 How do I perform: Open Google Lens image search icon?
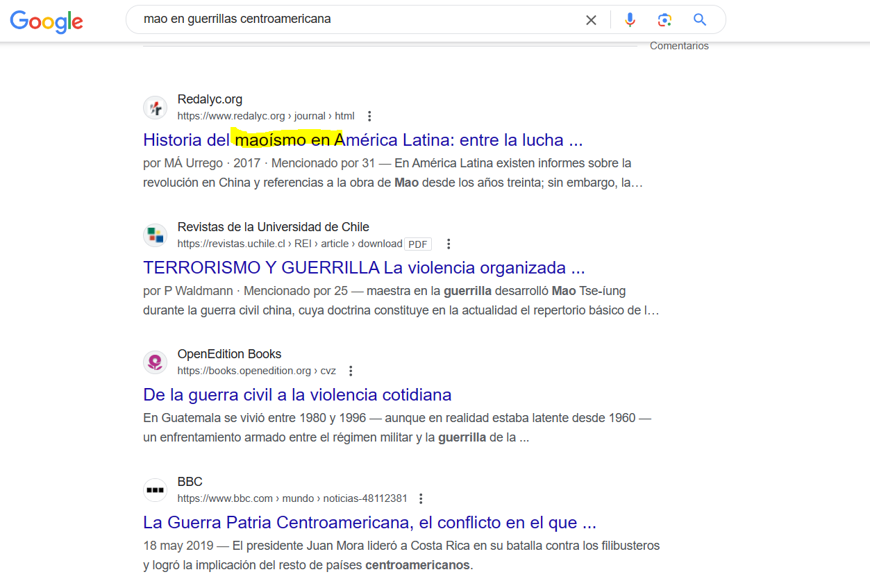(664, 20)
